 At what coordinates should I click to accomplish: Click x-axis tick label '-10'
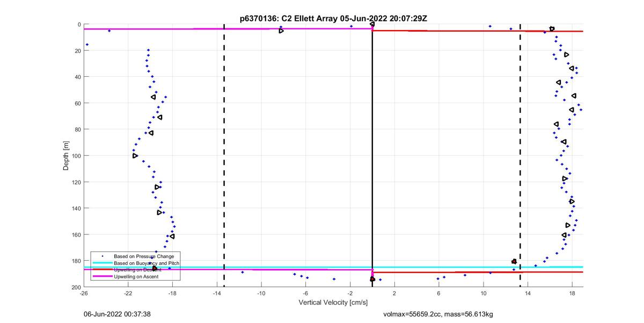(x=261, y=293)
